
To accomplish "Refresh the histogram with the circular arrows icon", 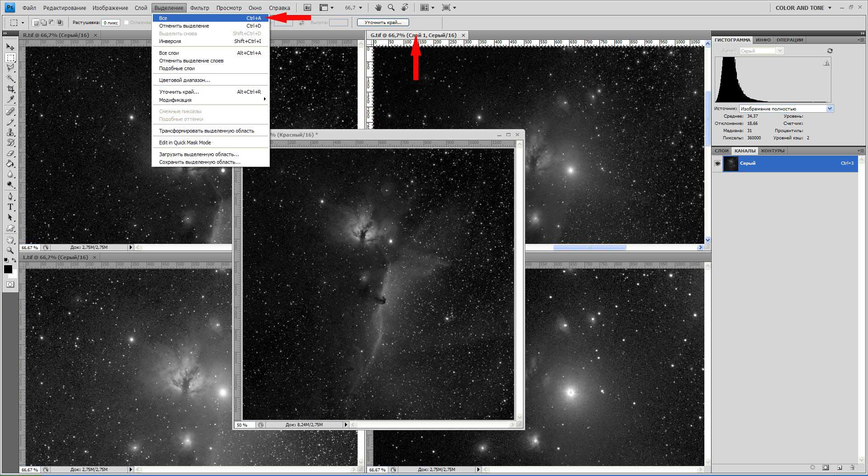I will click(x=830, y=51).
